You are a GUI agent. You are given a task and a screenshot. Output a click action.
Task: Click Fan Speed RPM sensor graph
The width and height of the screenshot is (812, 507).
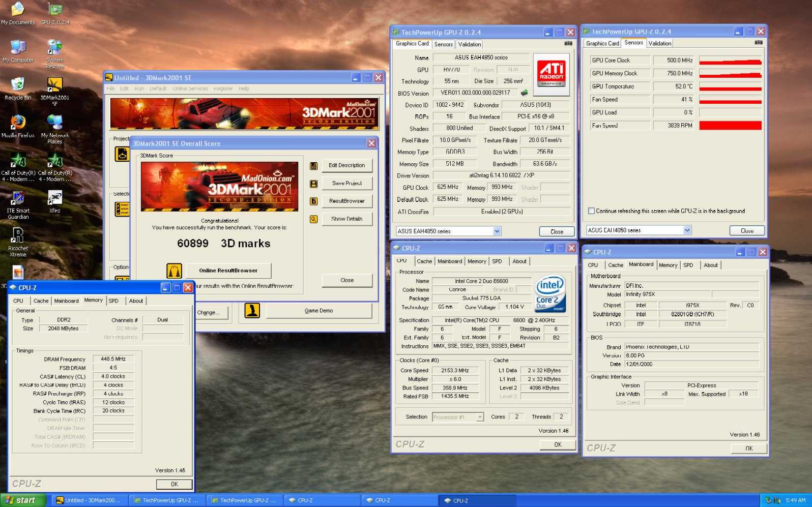coord(730,126)
